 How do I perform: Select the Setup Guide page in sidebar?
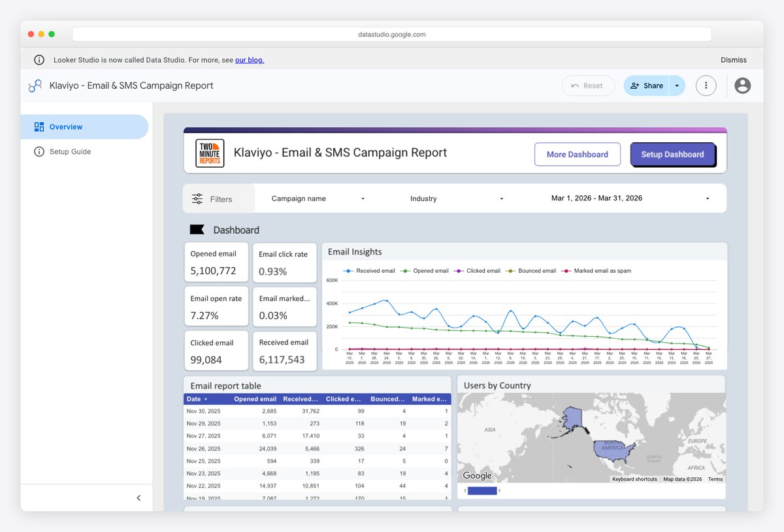click(84, 151)
